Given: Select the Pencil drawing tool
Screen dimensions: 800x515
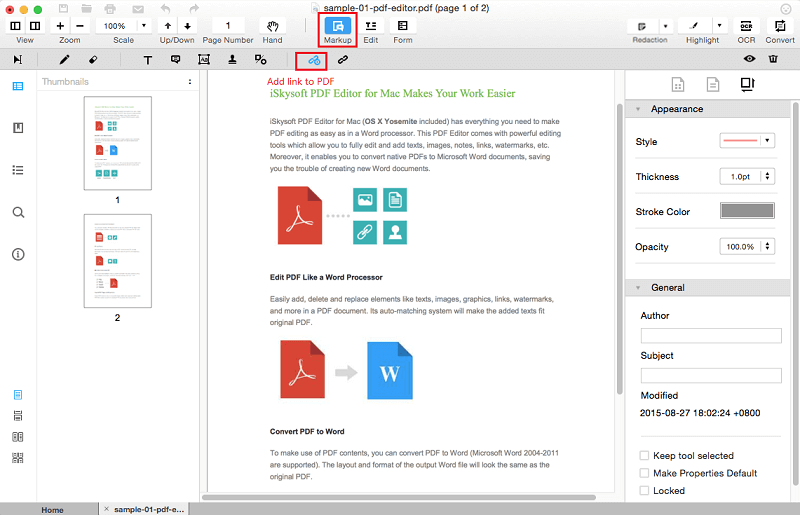Looking at the screenshot, I should [64, 60].
